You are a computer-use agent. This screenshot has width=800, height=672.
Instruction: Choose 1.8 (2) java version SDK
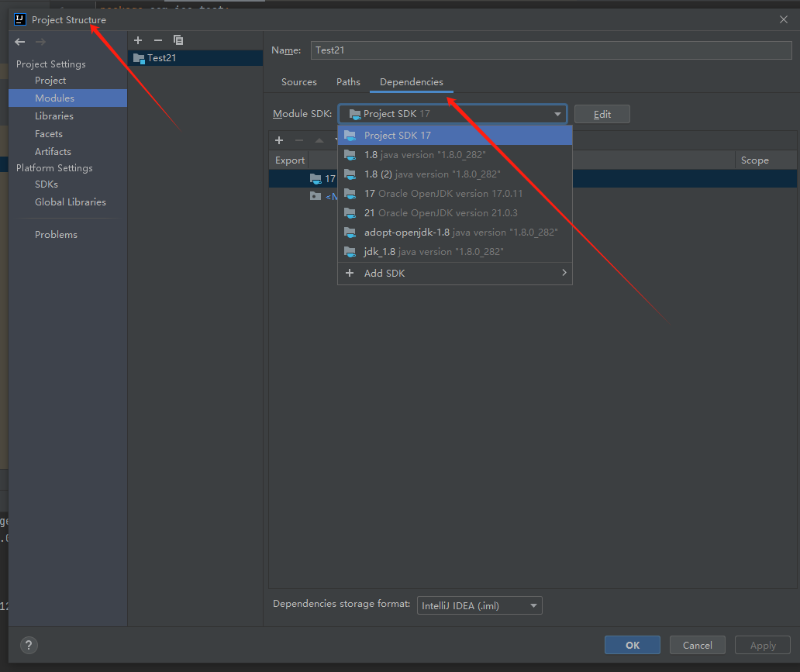coord(454,174)
